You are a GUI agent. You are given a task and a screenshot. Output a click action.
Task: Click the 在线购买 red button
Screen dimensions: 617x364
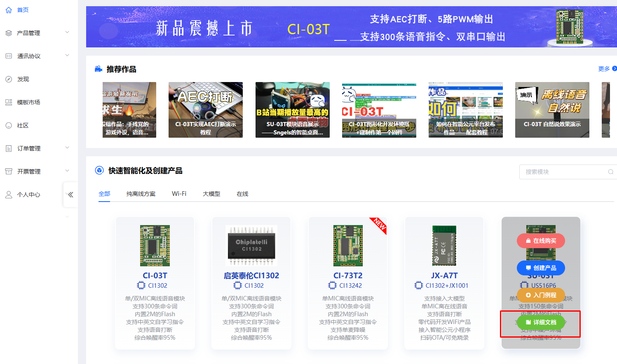click(x=541, y=241)
